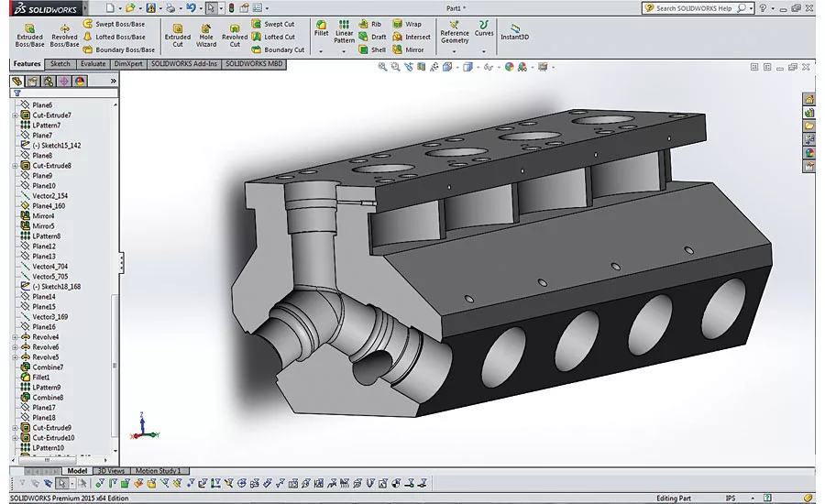
Task: Open the Reference Geometry dropdown arrow
Action: pos(455,51)
